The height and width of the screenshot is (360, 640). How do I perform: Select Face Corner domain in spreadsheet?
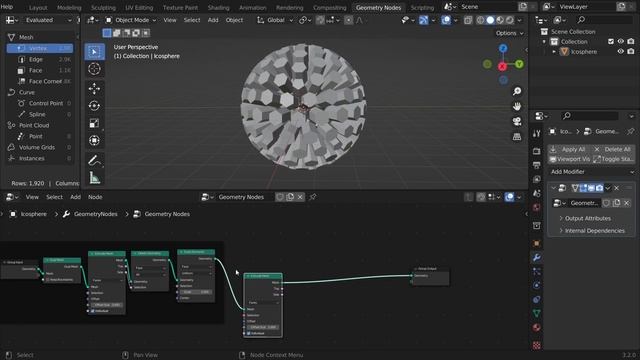click(x=40, y=81)
